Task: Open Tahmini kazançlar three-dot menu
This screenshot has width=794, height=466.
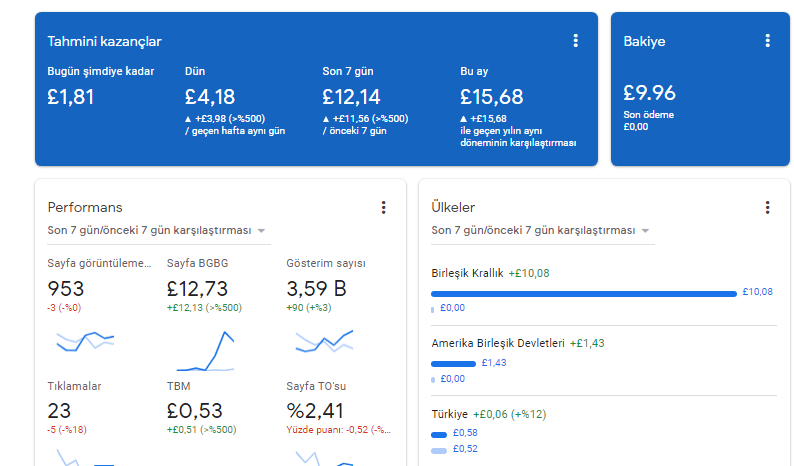Action: click(x=575, y=41)
